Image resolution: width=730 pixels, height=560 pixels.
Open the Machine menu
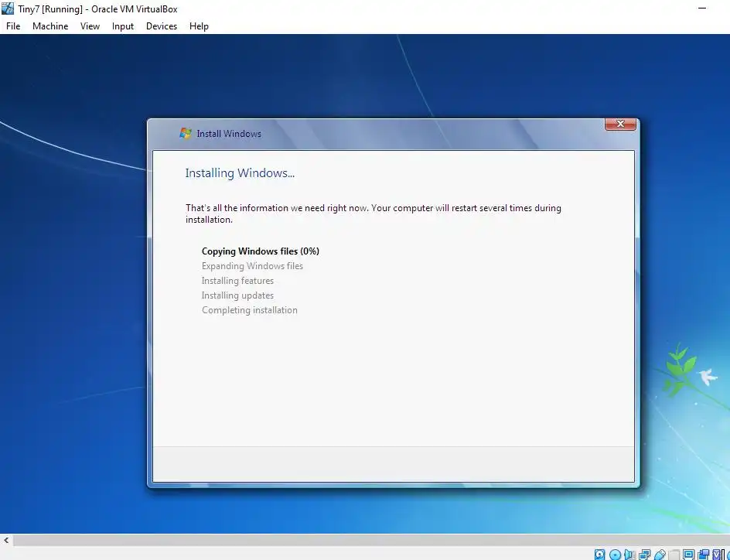click(x=50, y=26)
